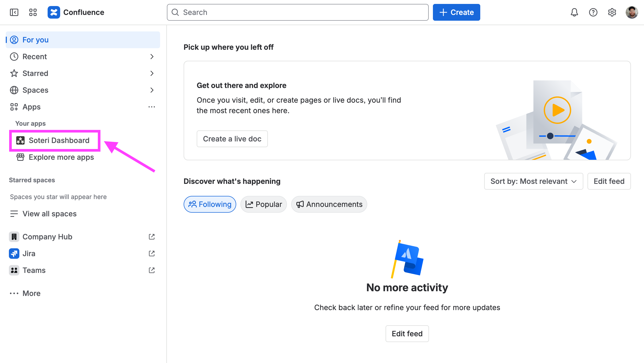
Task: Select the Following feed filter
Action: [x=210, y=204]
